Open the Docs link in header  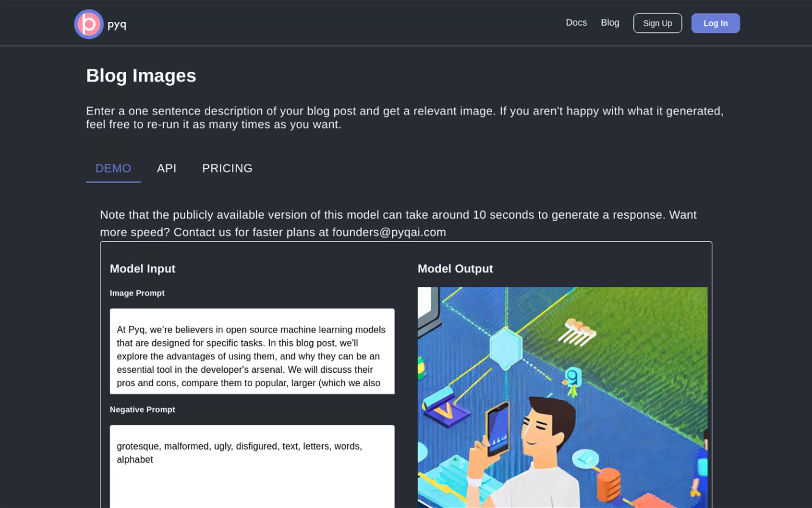click(576, 22)
